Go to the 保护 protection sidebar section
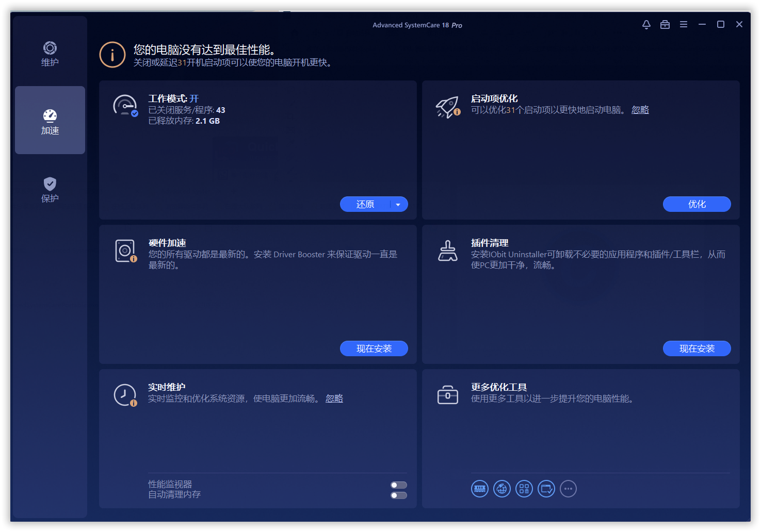The image size is (761, 532). click(50, 190)
